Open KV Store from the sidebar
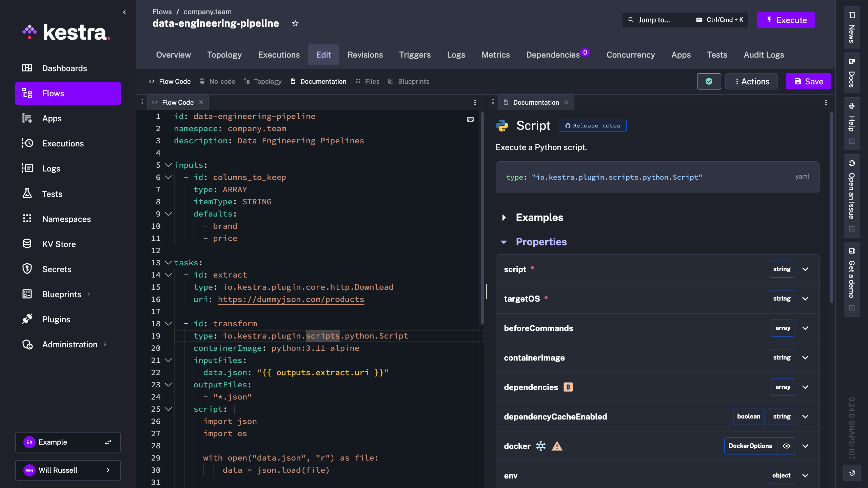Image resolution: width=868 pixels, height=488 pixels. 59,244
